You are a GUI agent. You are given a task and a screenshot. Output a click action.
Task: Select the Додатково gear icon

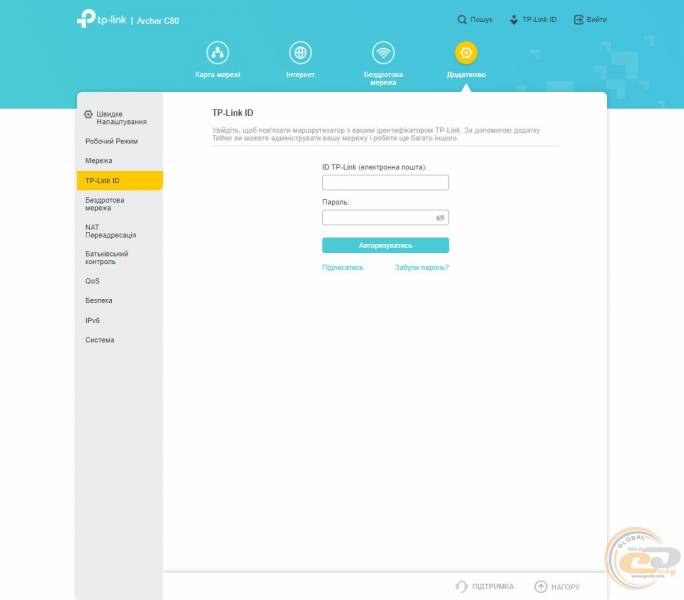pos(466,53)
